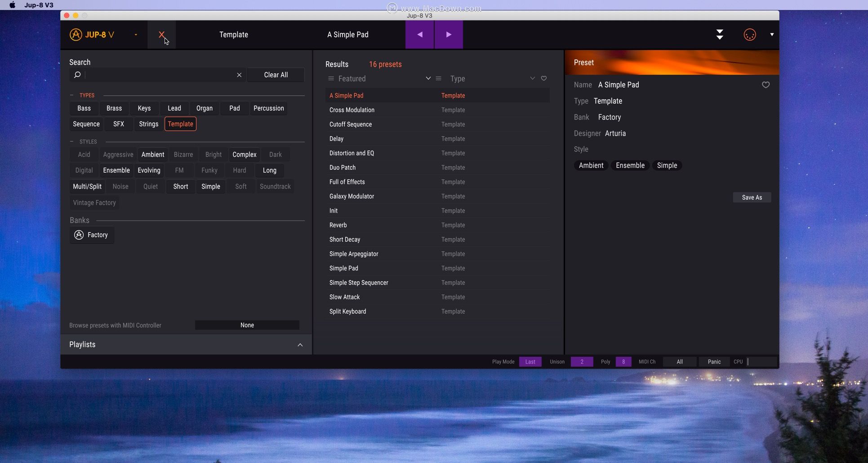
Task: Click Featured column list icon
Action: pyautogui.click(x=331, y=79)
